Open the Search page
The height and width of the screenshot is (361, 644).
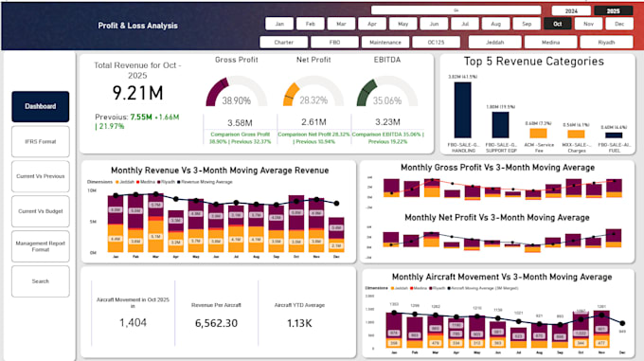[x=40, y=281]
